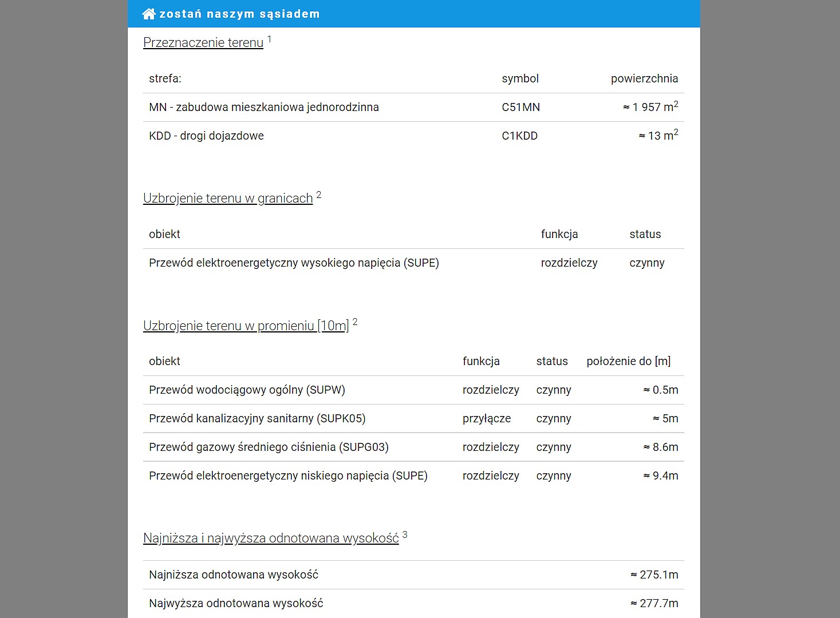Click footnote 2 after the '[10m]' heading
The image size is (840, 618).
pyautogui.click(x=355, y=322)
